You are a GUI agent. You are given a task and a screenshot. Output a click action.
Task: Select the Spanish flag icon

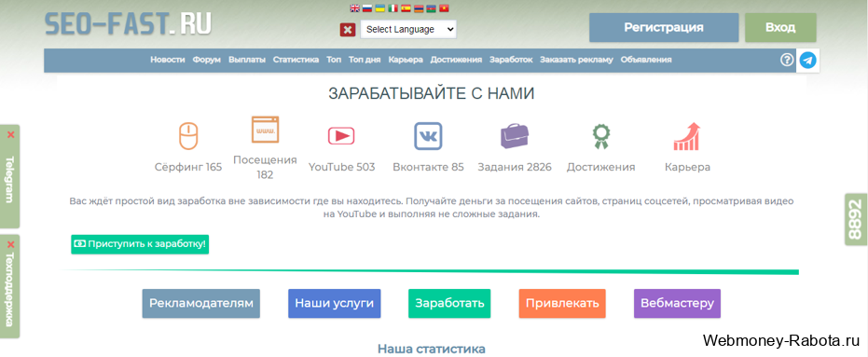[x=406, y=8]
